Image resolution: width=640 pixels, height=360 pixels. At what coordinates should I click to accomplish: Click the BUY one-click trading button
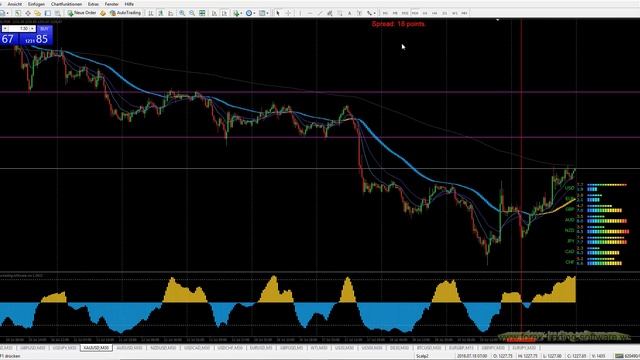44,29
